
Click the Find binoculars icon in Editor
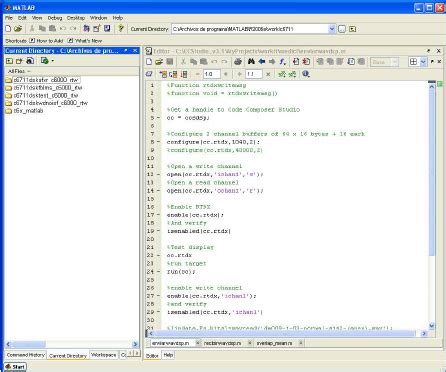pyautogui.click(x=251, y=62)
